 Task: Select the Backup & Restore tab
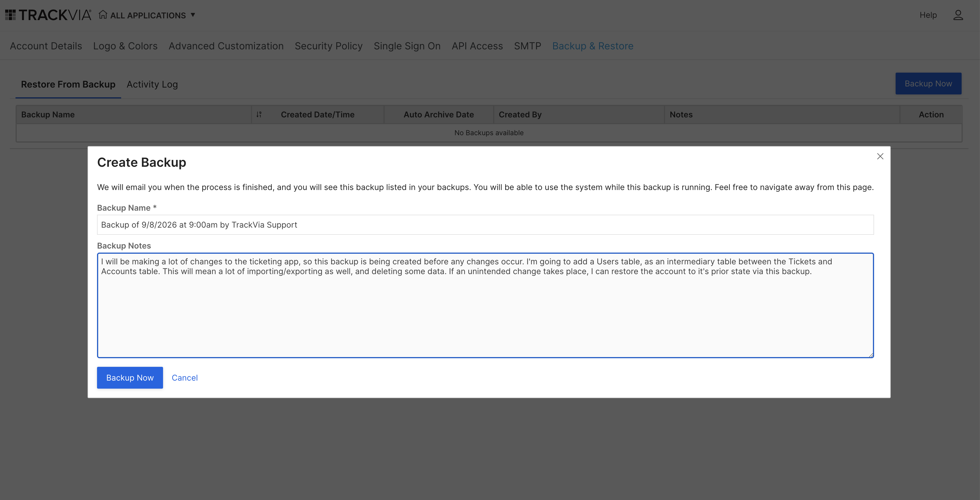pyautogui.click(x=593, y=46)
